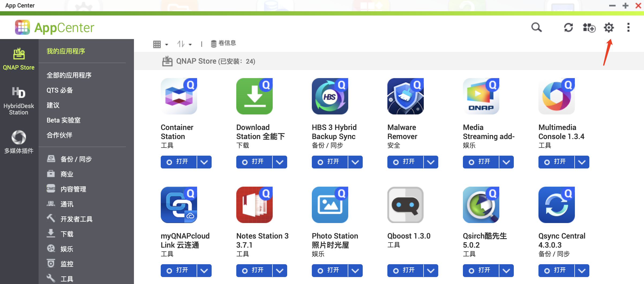Click 打开 for Container Station
644x284 pixels.
tap(179, 162)
